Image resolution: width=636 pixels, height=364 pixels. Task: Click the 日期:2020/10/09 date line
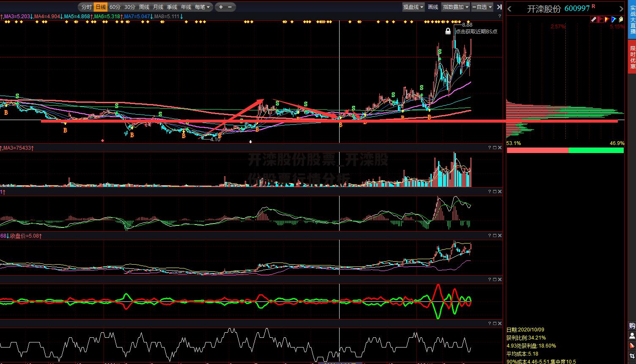pyautogui.click(x=525, y=329)
